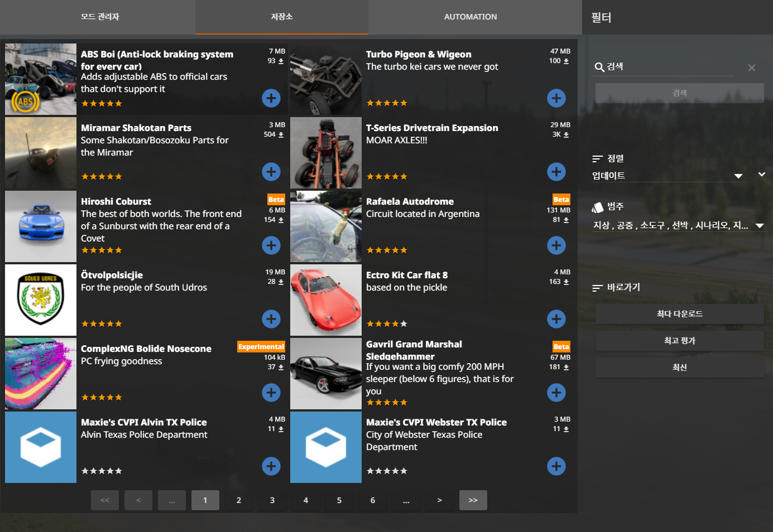Clear the search field with X icon
This screenshot has height=532, width=773.
click(751, 67)
